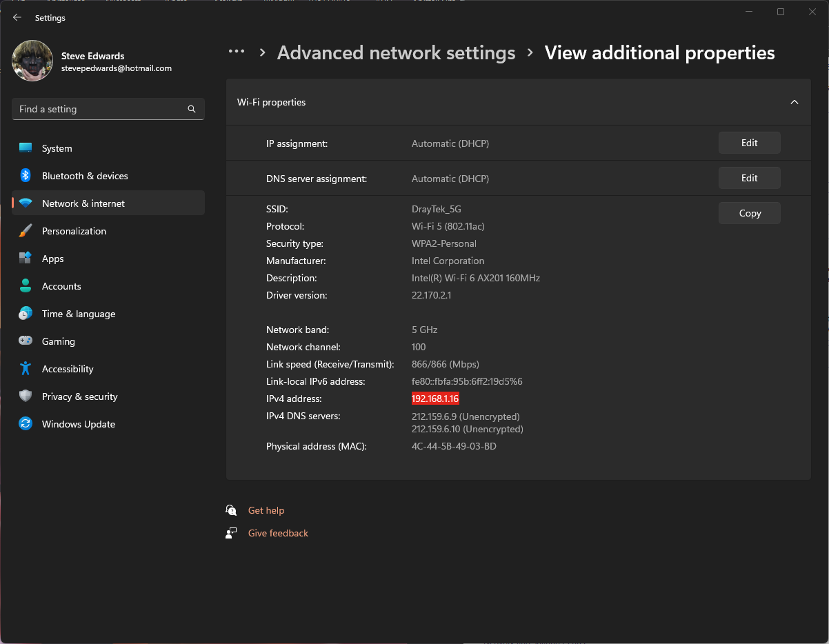Go to Advanced network settings breadcrumb

(396, 53)
